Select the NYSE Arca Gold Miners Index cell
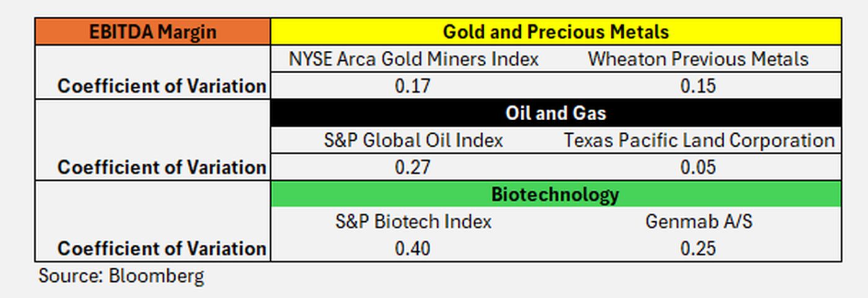The height and width of the screenshot is (298, 868). 414,59
